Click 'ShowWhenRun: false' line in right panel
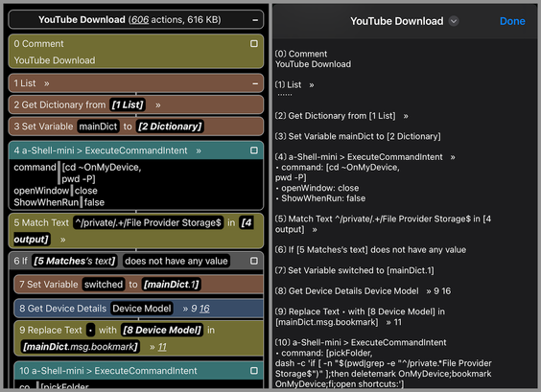 (320, 198)
